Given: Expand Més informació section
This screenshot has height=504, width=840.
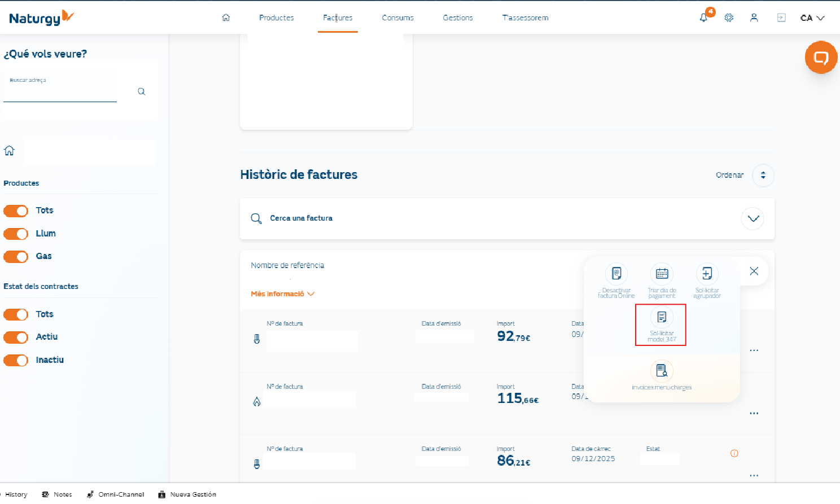Looking at the screenshot, I should coord(282,294).
